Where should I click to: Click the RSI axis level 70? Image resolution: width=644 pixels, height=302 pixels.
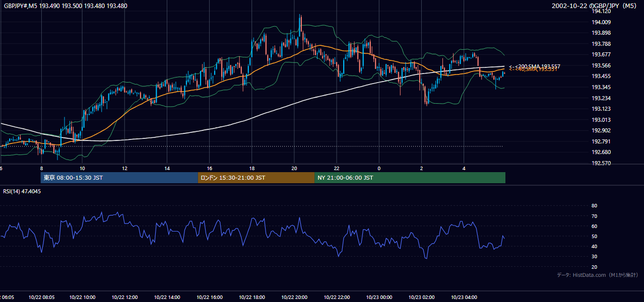[x=594, y=216]
